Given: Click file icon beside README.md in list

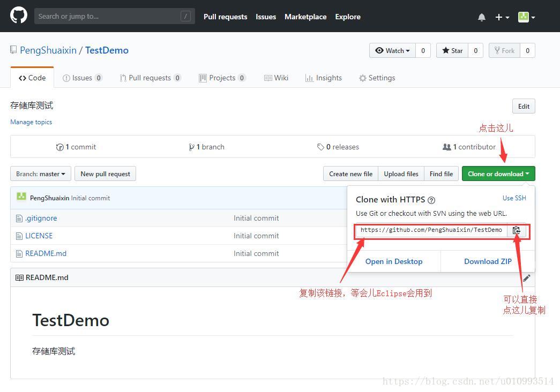Looking at the screenshot, I should coord(19,254).
